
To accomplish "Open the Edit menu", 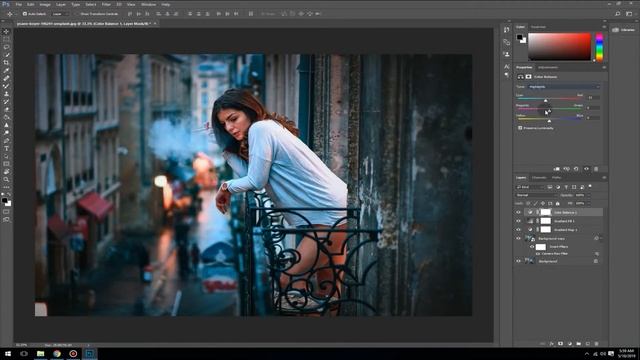I will 31,4.
